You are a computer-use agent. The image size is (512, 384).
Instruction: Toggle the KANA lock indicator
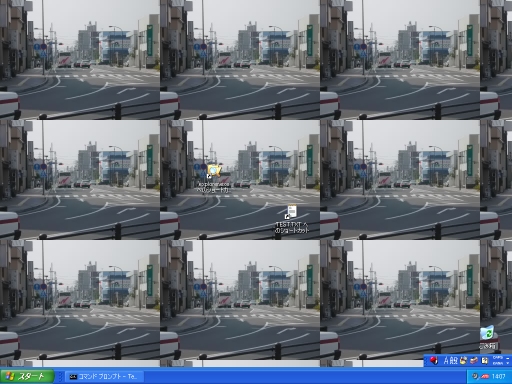coord(498,363)
